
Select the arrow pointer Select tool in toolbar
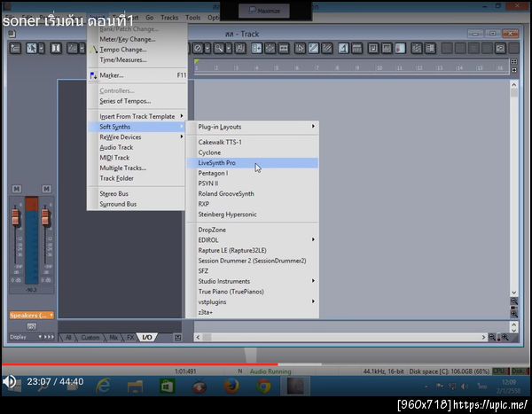pyautogui.click(x=31, y=48)
